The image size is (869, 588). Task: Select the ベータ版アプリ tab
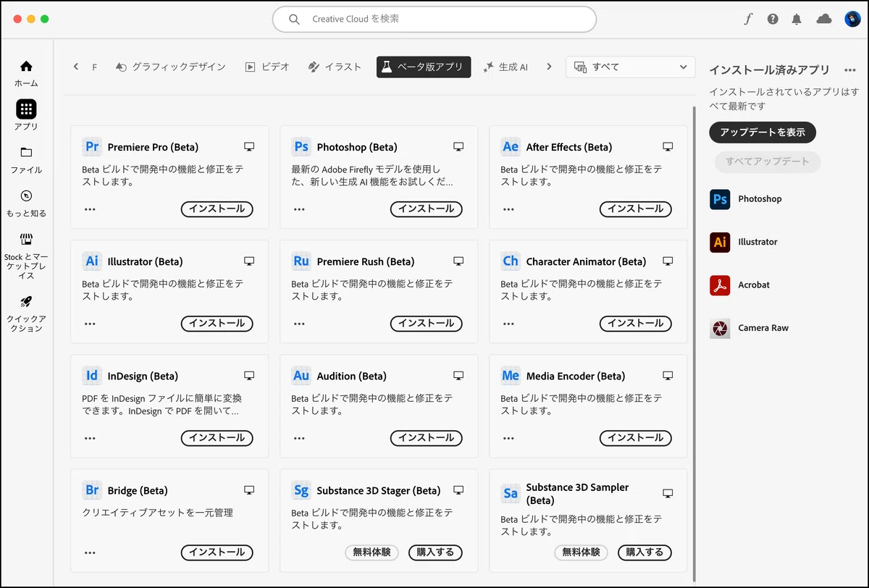424,67
